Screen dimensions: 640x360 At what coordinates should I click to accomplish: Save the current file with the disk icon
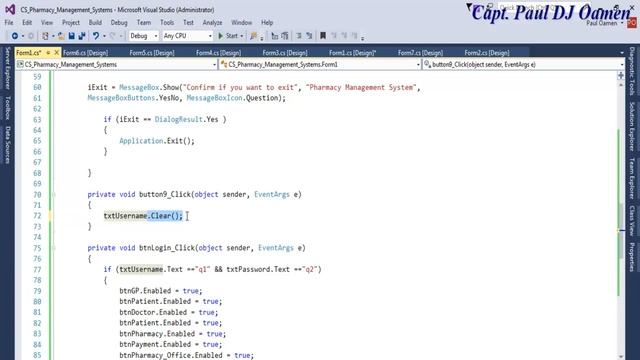coord(71,36)
